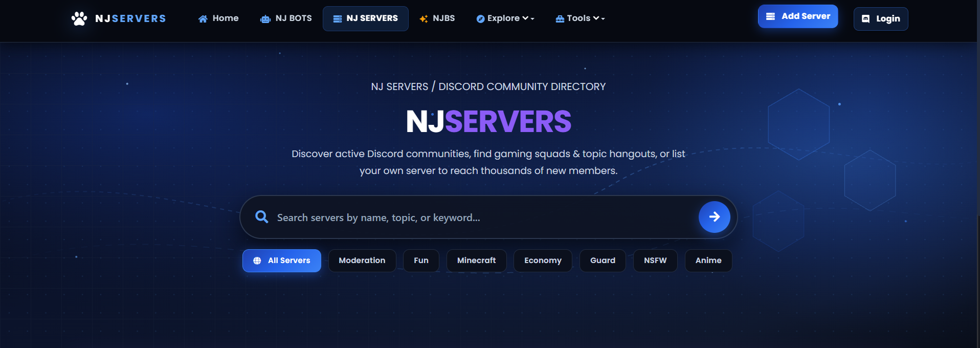
Task: Click the globe icon in All Servers
Action: coord(257,260)
